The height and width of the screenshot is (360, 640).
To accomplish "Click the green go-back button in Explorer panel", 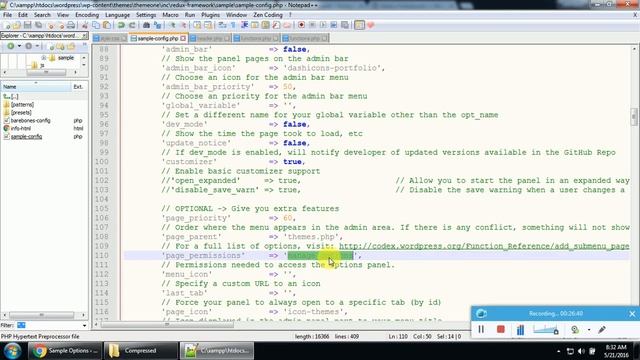I will (11, 46).
